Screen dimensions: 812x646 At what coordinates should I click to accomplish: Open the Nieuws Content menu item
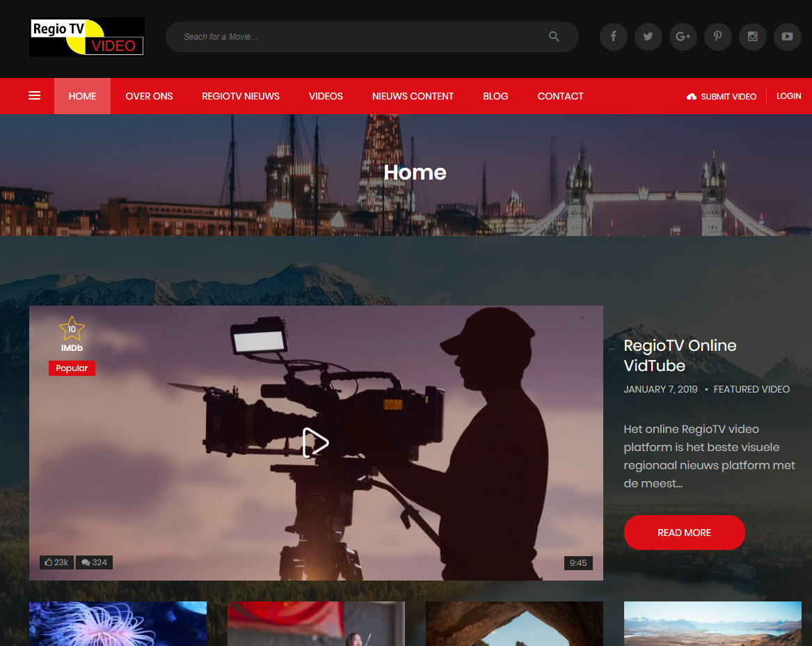413,96
